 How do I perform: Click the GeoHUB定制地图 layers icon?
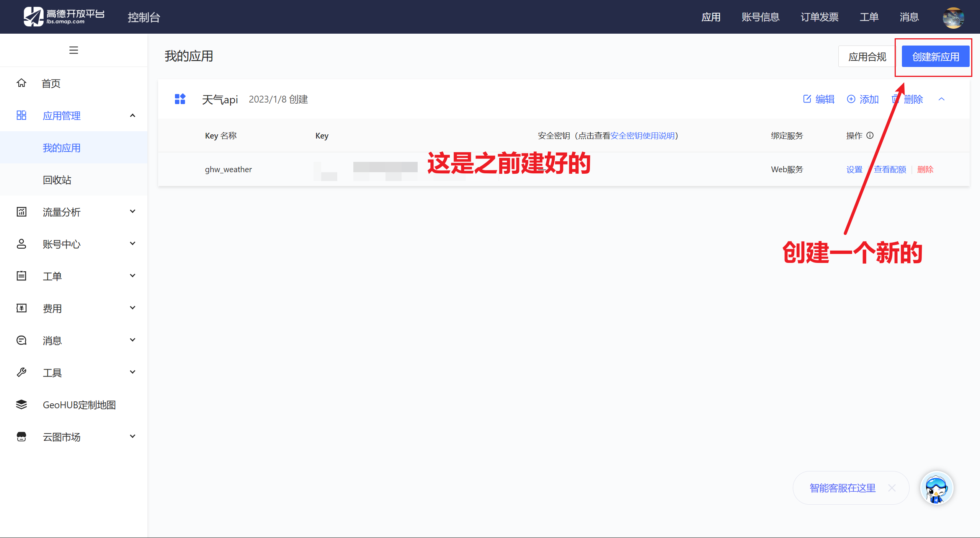point(21,404)
